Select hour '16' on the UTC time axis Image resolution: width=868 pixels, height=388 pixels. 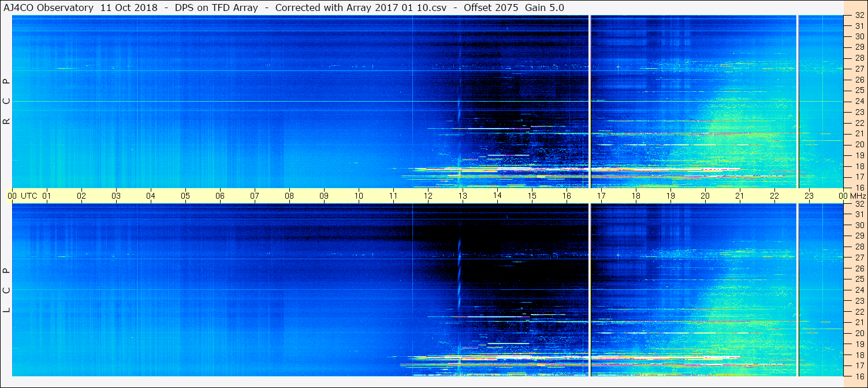coord(567,196)
